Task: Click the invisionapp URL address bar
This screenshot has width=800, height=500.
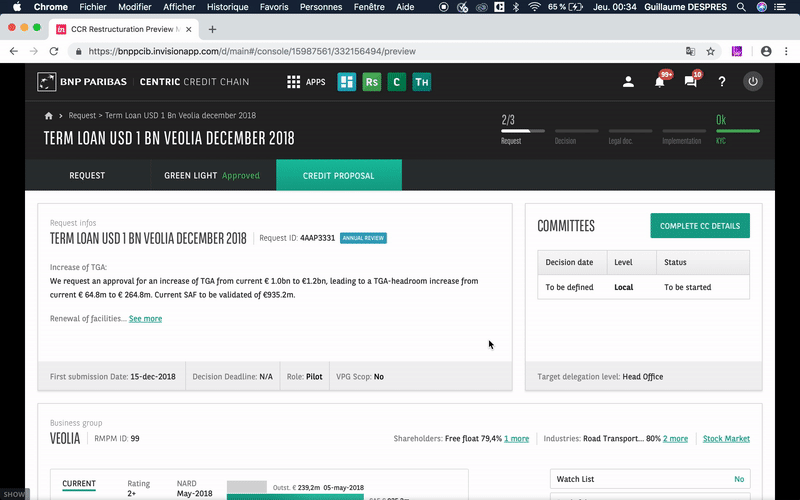Action: 252,51
